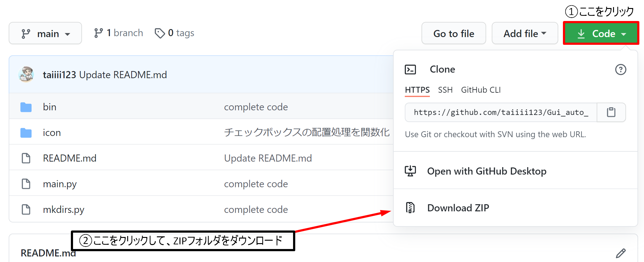Screen dimensions: 644x262
Task: Click branch icon inside main button
Action: tap(26, 34)
